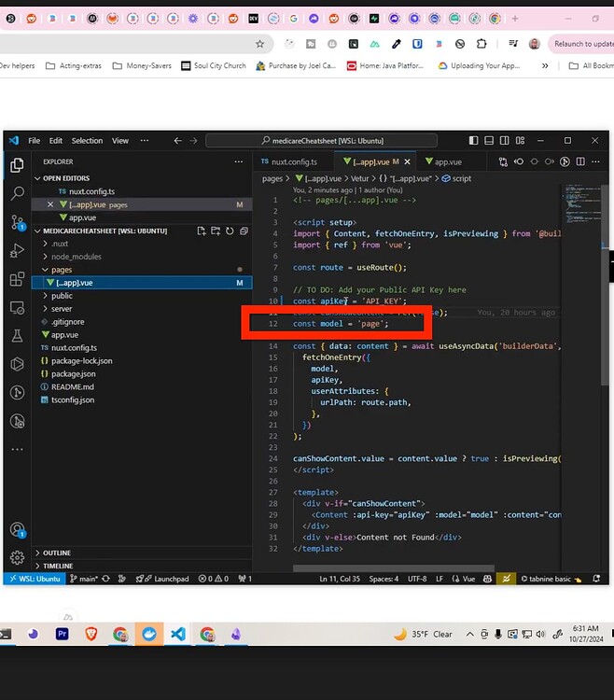Synchronize changes icon in status bar

[105, 579]
